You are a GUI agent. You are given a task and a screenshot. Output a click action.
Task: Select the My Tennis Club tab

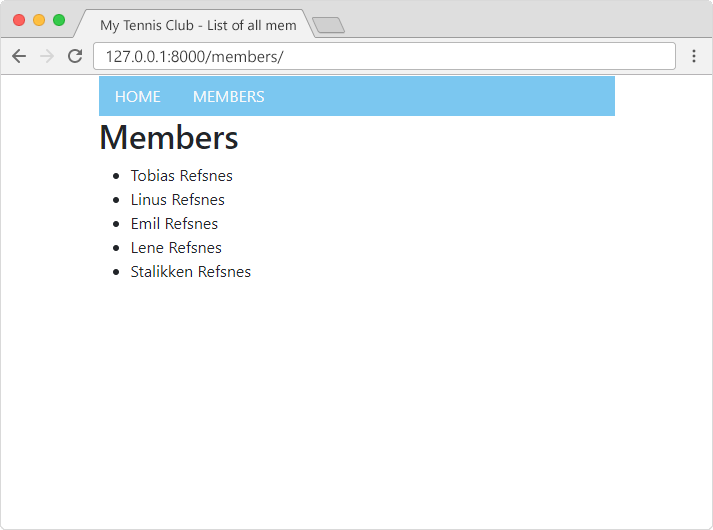pyautogui.click(x=197, y=25)
